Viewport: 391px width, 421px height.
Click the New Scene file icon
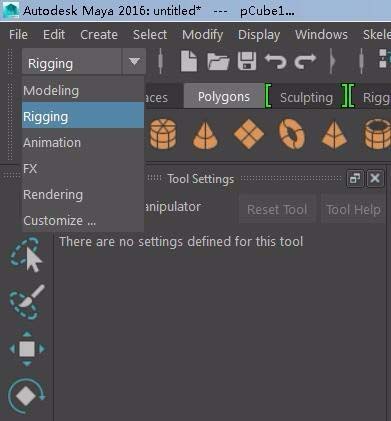(x=189, y=61)
